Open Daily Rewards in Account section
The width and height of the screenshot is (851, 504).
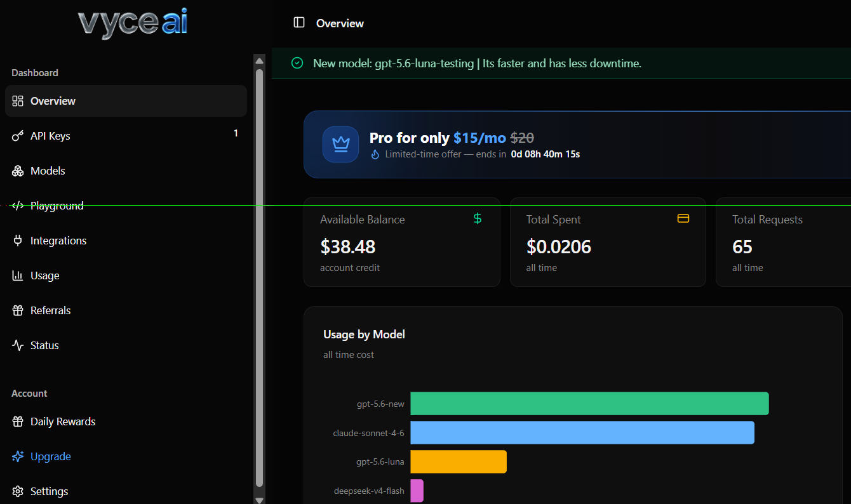tap(126, 421)
